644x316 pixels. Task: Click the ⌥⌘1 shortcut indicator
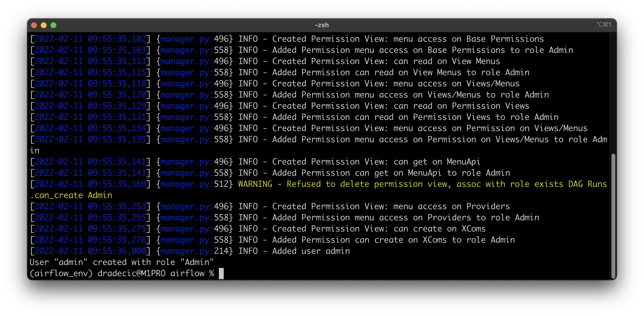click(604, 24)
